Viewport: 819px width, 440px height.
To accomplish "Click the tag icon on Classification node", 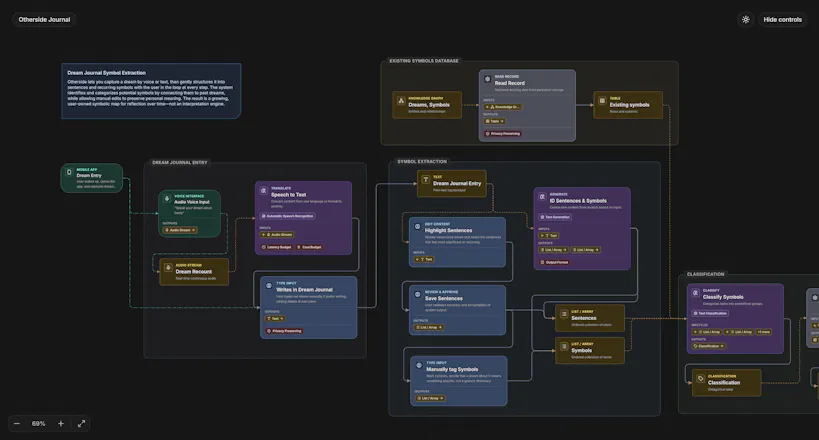I will (701, 378).
